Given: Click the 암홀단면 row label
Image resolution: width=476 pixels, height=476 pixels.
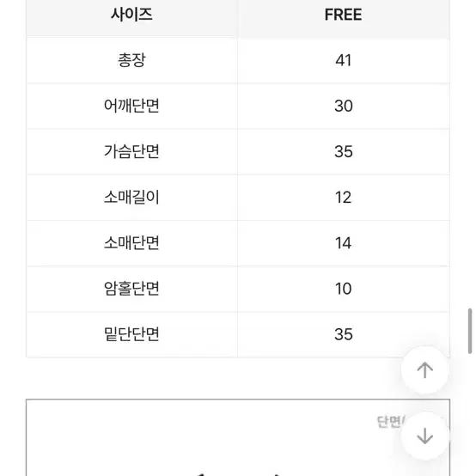Looking at the screenshot, I should [131, 289].
